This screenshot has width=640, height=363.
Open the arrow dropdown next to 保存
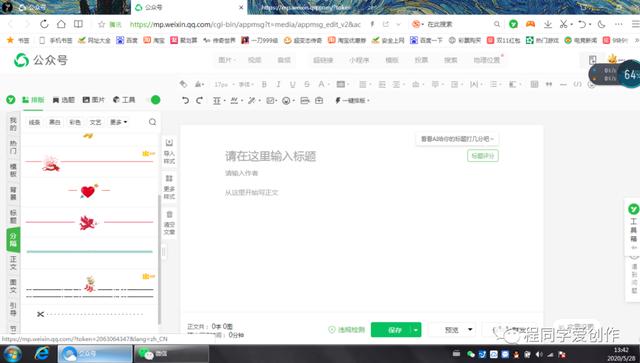coord(416,330)
